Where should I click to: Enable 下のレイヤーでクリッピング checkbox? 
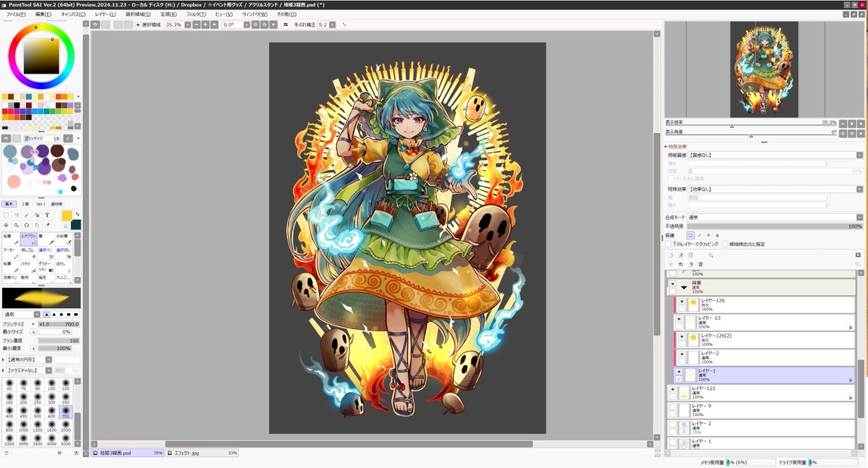pyautogui.click(x=668, y=244)
